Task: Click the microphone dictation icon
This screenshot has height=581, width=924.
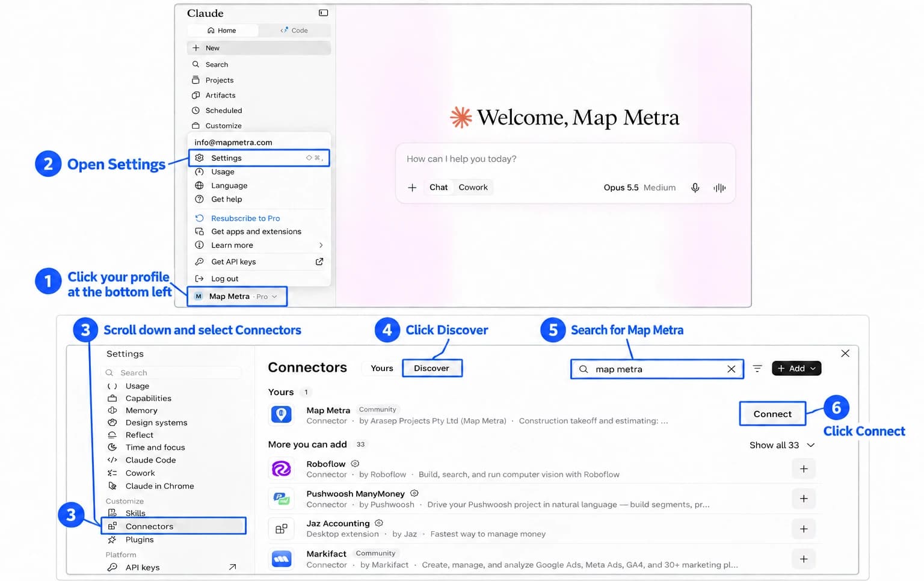Action: pos(695,188)
